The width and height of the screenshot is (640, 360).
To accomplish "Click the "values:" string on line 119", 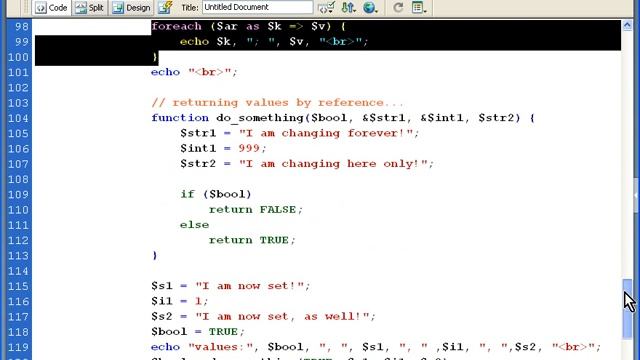I will [221, 347].
